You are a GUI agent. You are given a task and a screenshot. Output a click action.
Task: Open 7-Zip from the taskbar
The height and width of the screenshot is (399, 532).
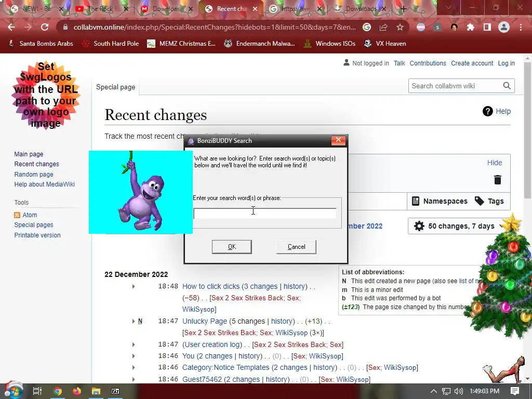[115, 391]
